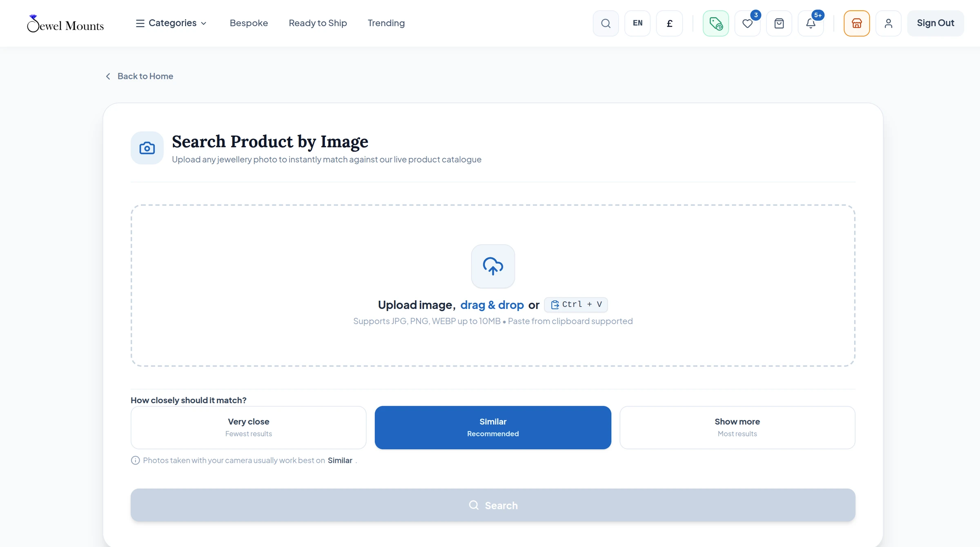Expand the Categories menu

pos(171,23)
